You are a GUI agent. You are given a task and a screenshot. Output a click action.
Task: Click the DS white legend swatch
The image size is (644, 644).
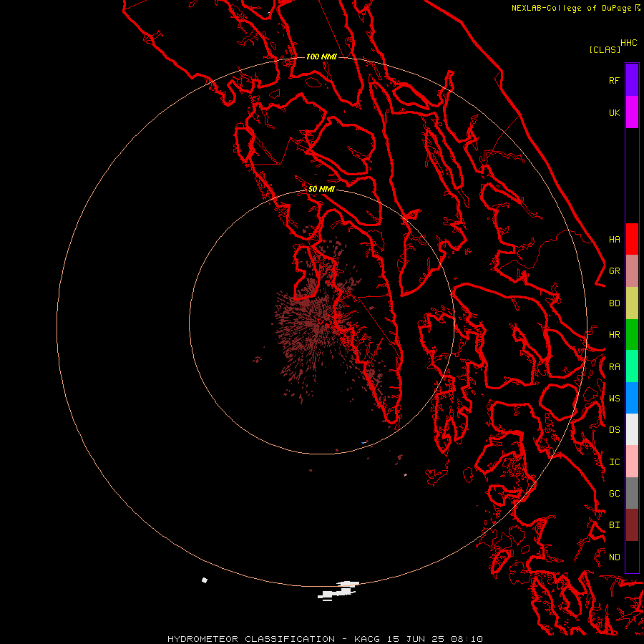pyautogui.click(x=632, y=429)
